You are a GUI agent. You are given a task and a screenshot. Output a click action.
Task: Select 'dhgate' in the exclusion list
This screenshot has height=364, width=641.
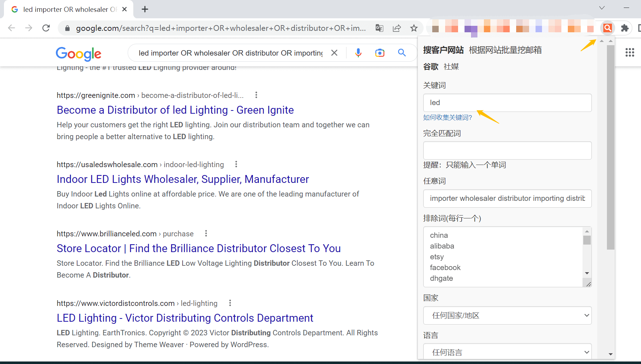click(441, 278)
